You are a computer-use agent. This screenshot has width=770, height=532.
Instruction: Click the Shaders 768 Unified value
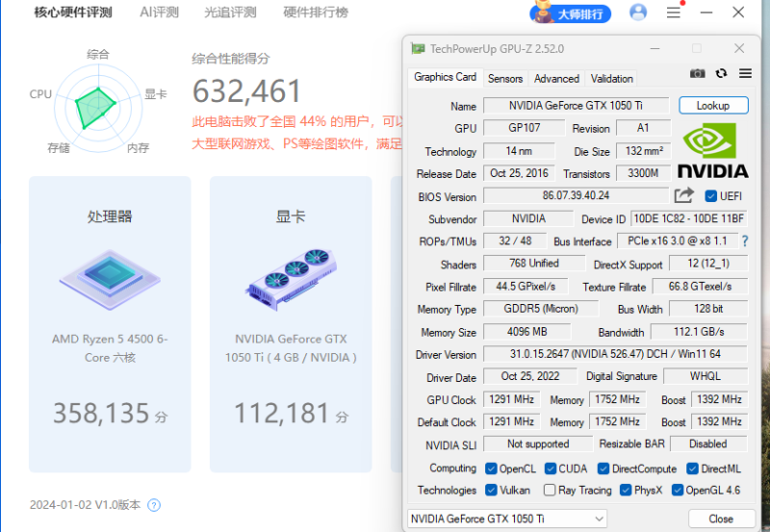(534, 263)
